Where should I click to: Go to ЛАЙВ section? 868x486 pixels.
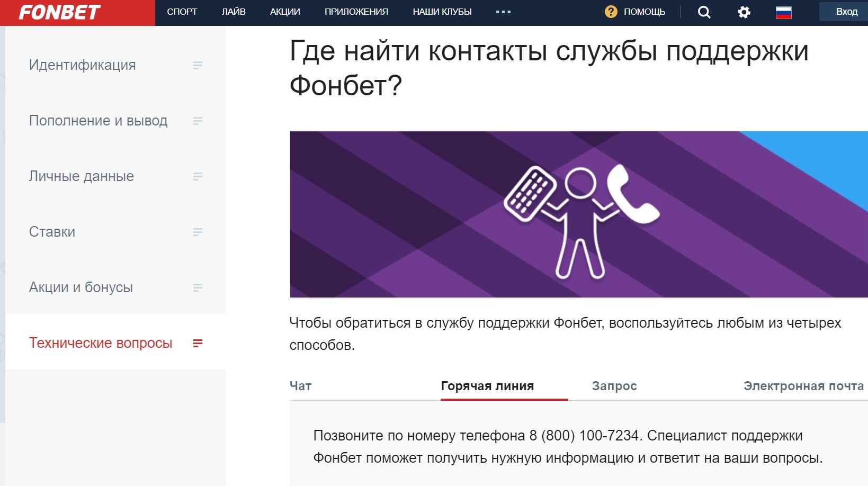[234, 12]
